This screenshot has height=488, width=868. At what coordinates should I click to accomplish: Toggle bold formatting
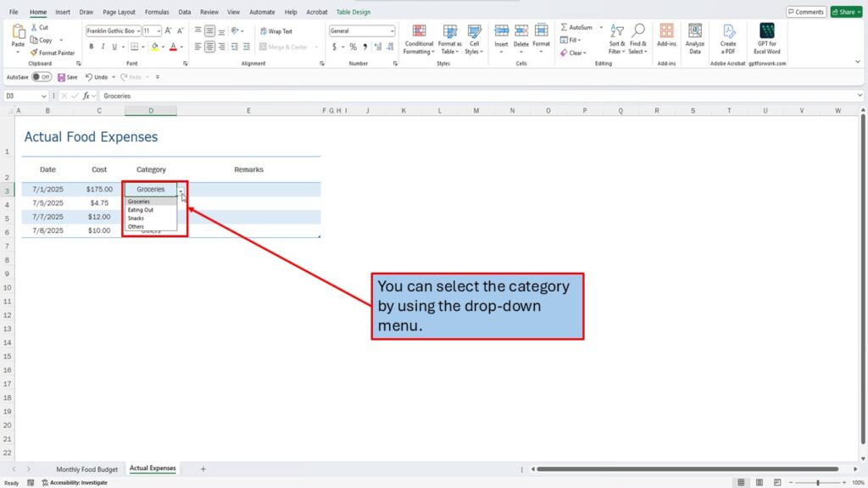coord(91,47)
